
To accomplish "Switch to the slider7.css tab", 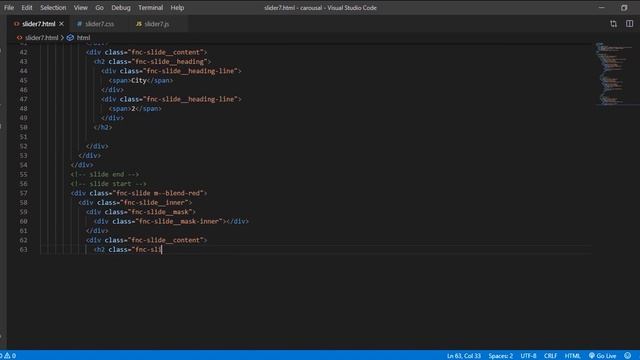I will (x=100, y=24).
